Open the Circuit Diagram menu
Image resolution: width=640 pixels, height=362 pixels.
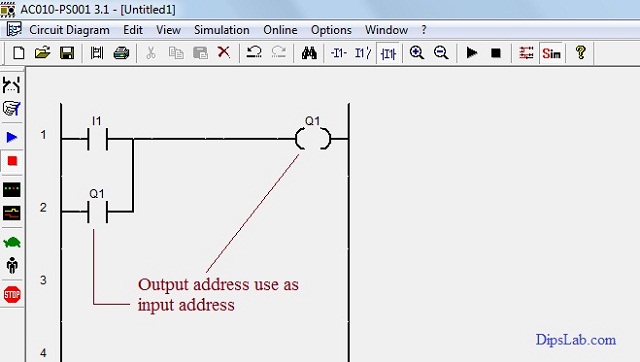[x=69, y=30]
